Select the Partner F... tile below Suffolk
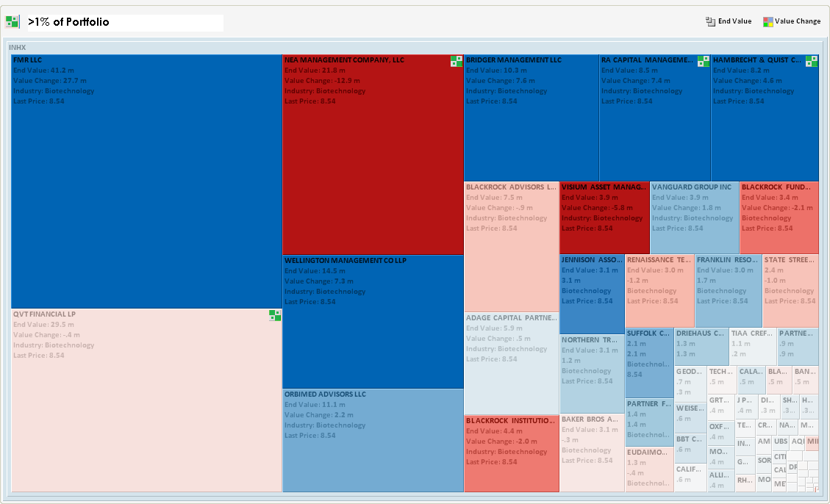The image size is (830, 504). coord(649,422)
